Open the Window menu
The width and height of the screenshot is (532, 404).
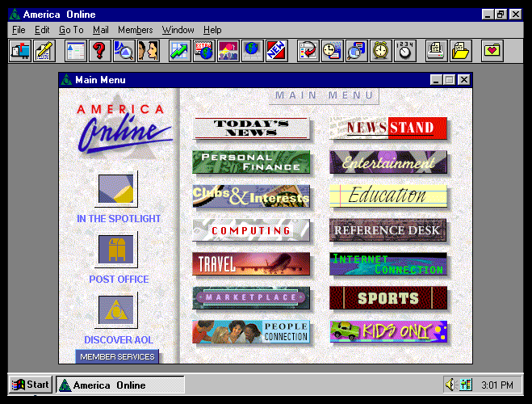(178, 30)
